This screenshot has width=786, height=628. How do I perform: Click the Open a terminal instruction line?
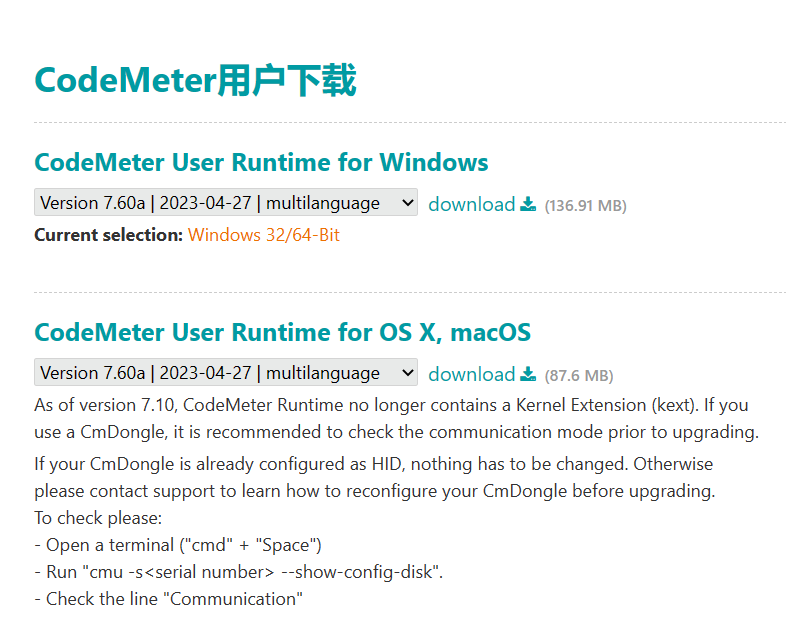(178, 545)
